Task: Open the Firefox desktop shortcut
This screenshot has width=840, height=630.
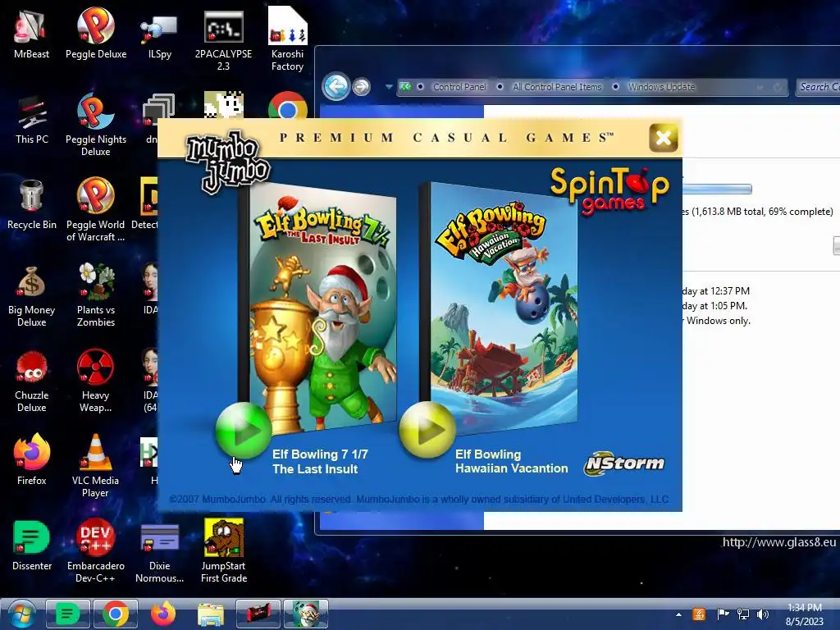Action: 32,459
